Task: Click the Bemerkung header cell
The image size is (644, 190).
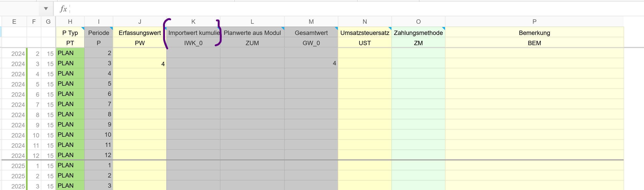Action: click(534, 33)
